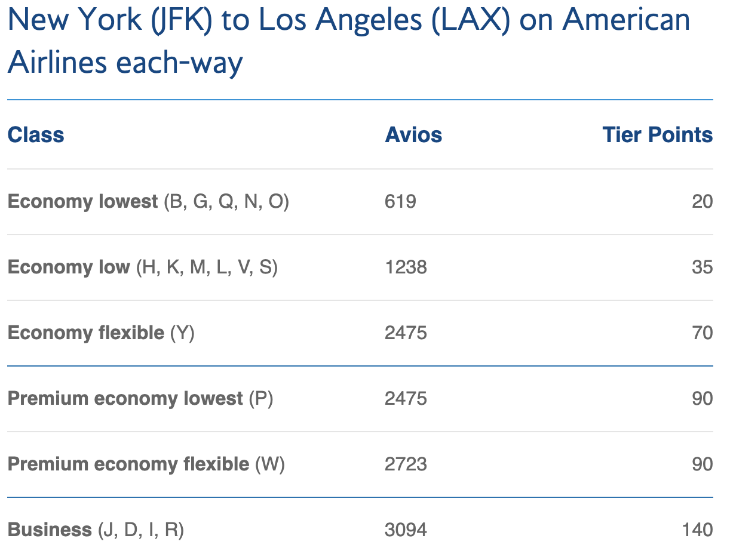Click the 2723 Avios value
Screen dimensions: 730x560
(x=406, y=464)
